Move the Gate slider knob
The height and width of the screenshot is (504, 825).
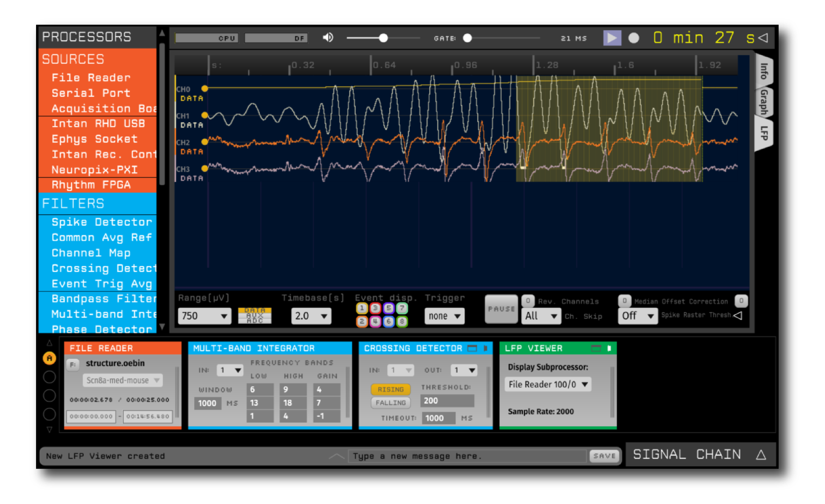click(467, 38)
